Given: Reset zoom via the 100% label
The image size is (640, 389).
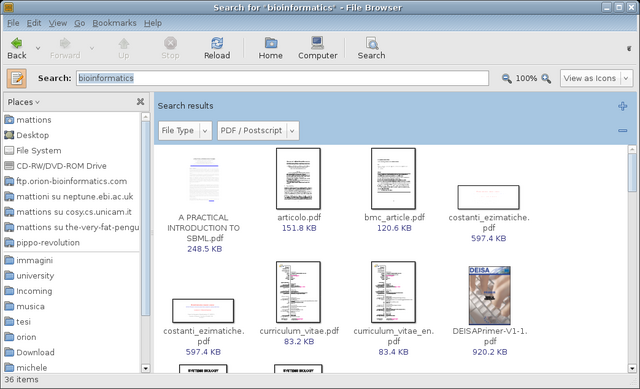Looking at the screenshot, I should [x=526, y=78].
